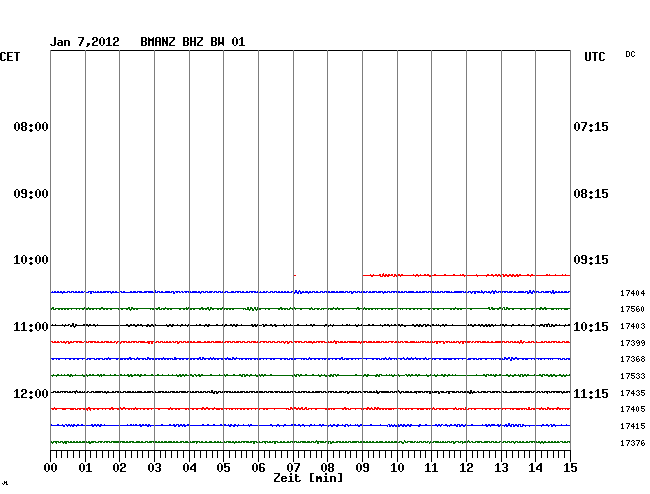Click the "UTC" axis header
This screenshot has height=494, width=650.
click(595, 56)
